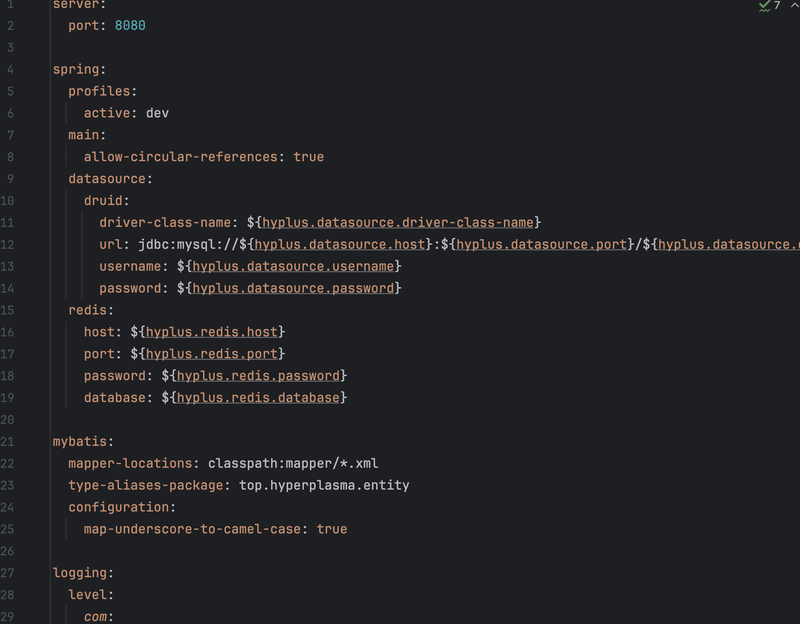Open the hyplus.redis.password reference

coord(258,376)
